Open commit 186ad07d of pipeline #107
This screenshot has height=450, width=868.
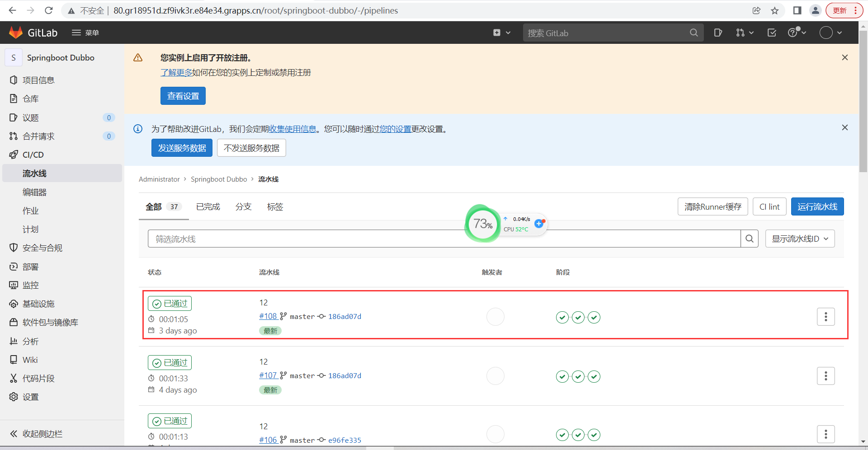coord(344,375)
